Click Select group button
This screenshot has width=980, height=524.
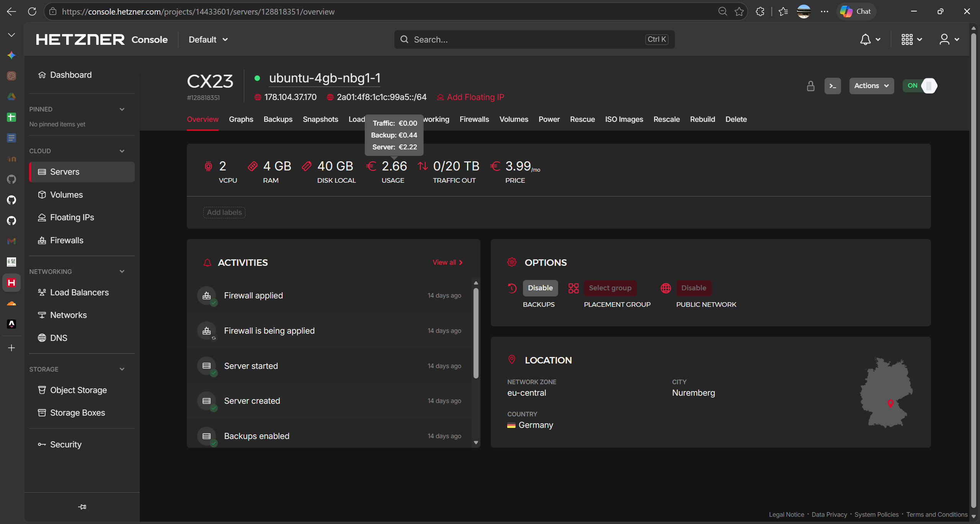(x=610, y=288)
